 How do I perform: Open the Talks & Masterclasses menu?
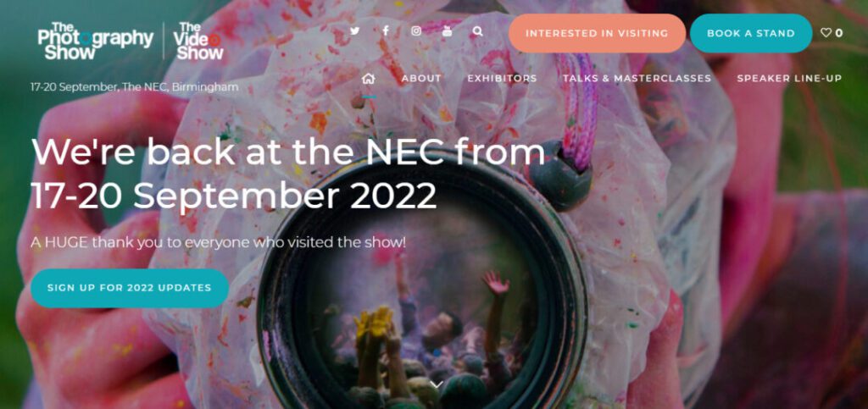point(637,79)
